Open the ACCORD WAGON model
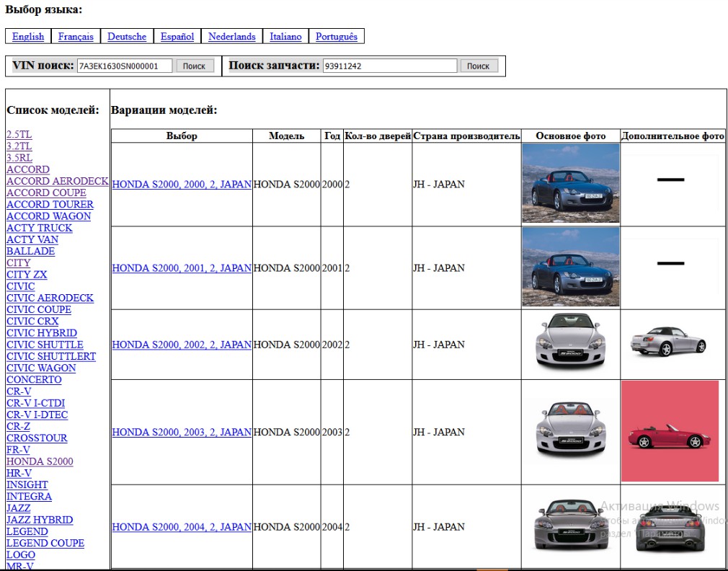The width and height of the screenshot is (728, 571). 49,216
